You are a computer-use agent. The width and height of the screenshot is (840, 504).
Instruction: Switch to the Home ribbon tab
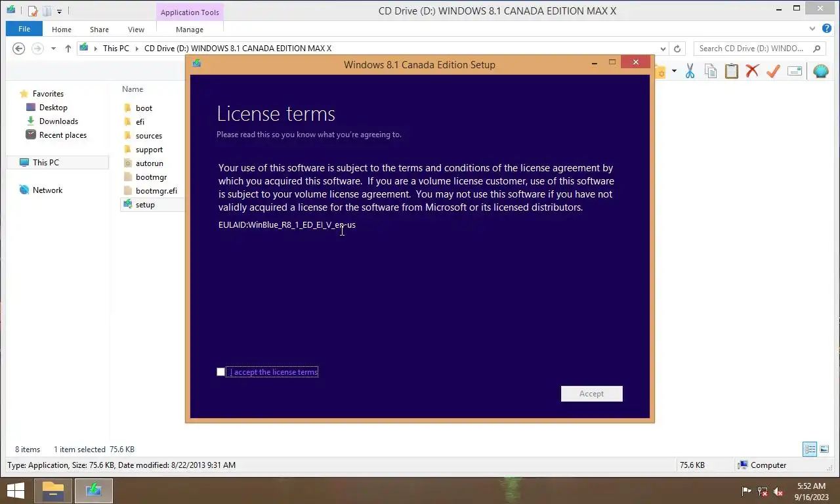[62, 30]
